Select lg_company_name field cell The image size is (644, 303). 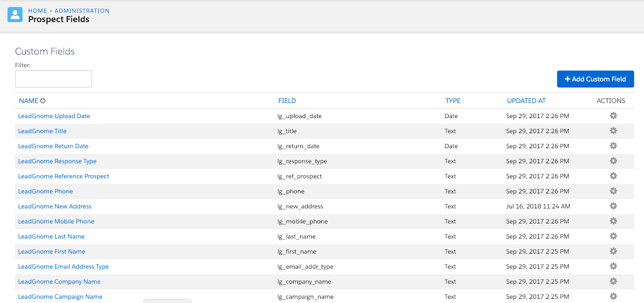304,281
